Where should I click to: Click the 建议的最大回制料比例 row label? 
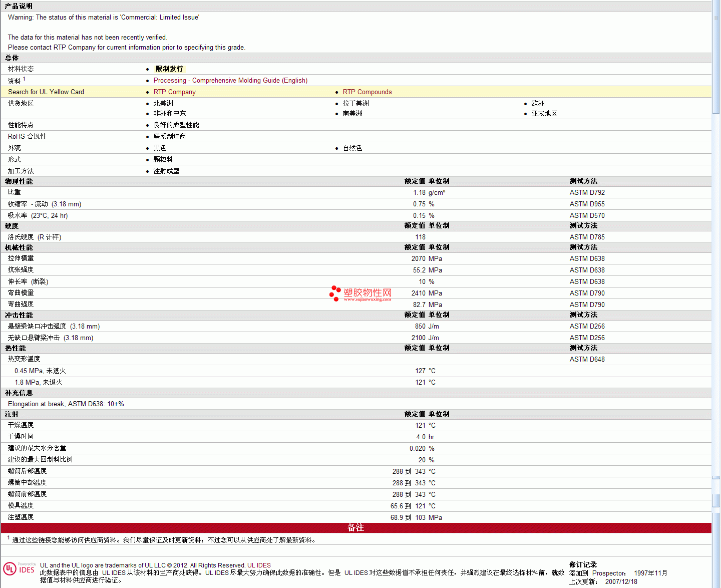coord(40,460)
